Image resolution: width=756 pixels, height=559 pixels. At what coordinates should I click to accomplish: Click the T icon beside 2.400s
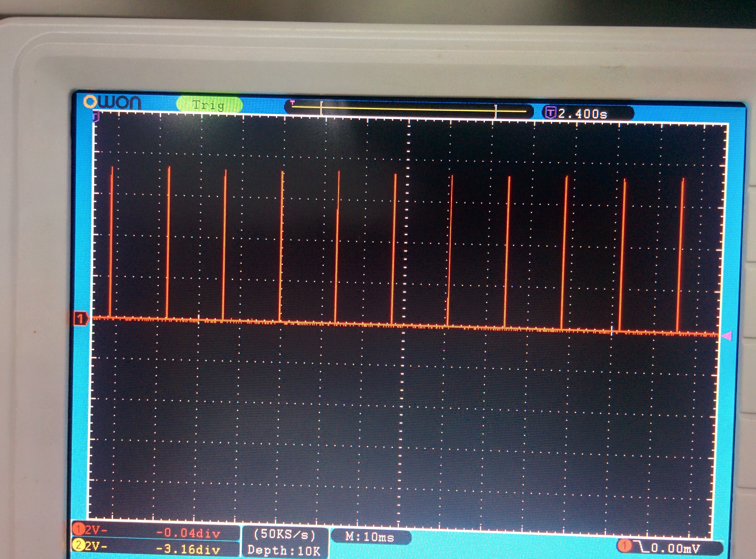click(551, 113)
